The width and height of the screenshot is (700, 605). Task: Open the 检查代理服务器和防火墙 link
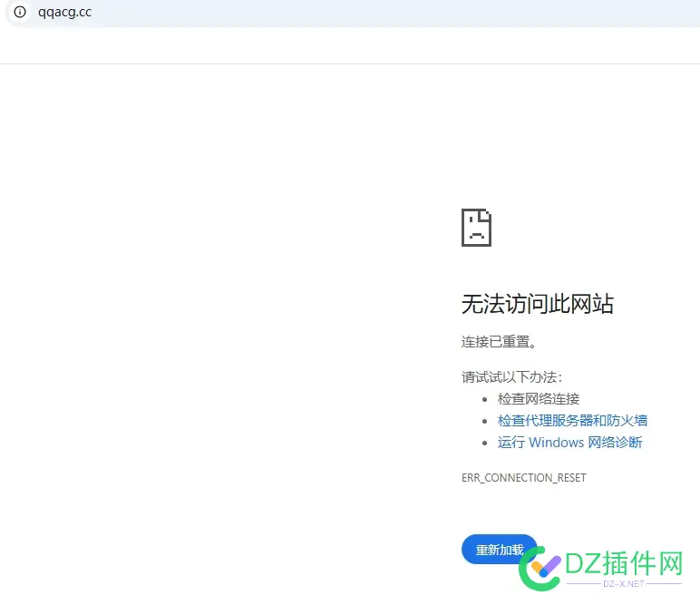[x=572, y=420]
